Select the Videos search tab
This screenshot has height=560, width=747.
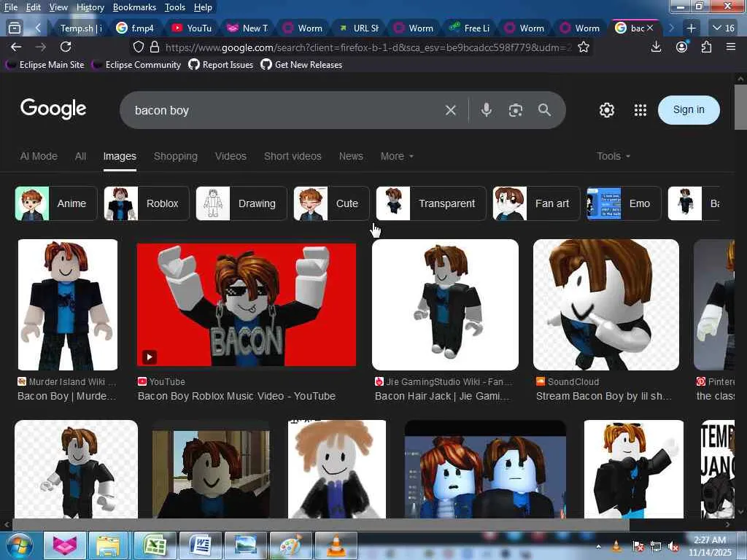231,156
